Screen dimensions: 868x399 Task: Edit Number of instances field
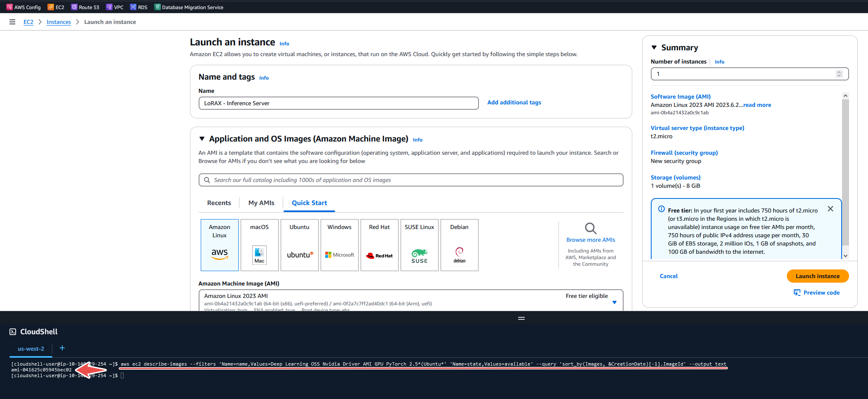pos(750,74)
